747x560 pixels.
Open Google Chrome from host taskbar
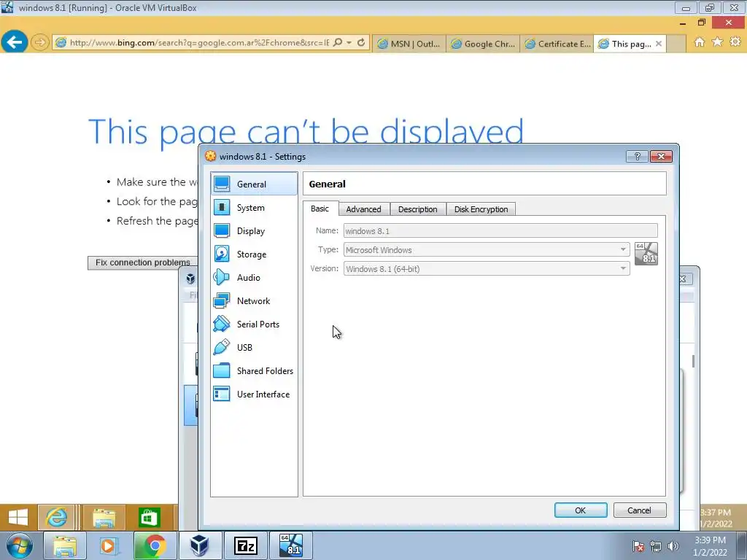[x=155, y=545]
